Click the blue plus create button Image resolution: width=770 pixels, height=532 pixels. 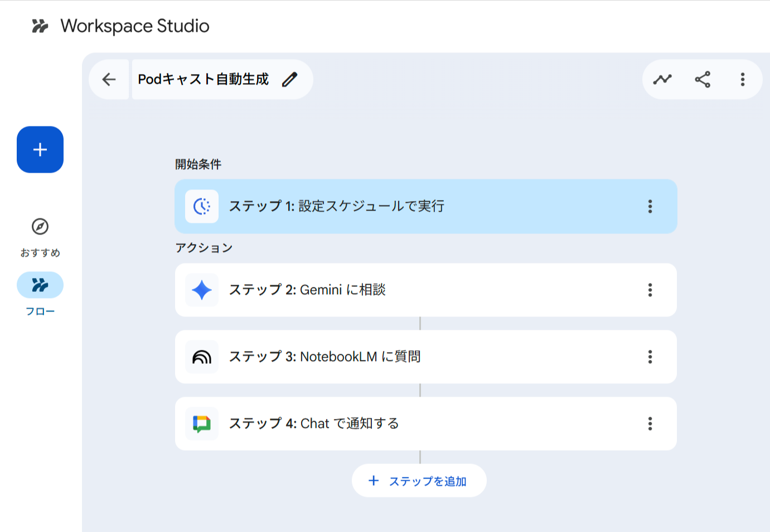tap(40, 149)
